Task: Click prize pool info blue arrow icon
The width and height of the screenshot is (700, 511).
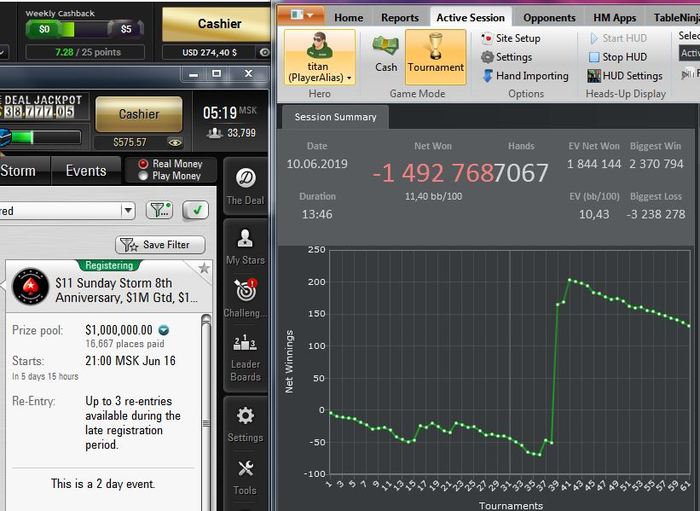Action: tap(164, 330)
